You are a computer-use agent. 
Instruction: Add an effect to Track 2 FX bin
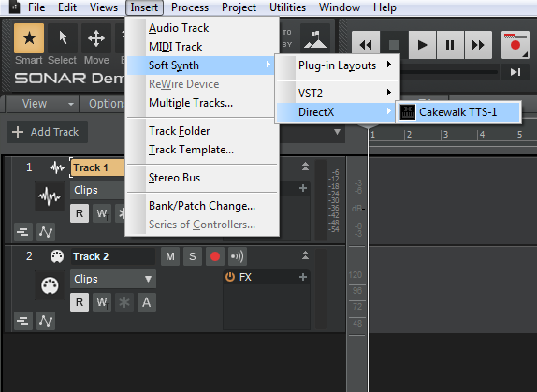coord(303,277)
